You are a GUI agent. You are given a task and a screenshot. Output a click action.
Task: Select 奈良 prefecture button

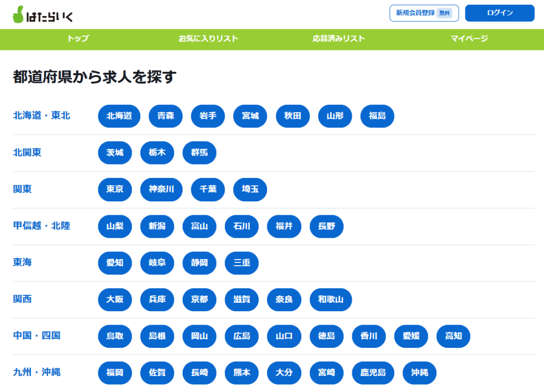(x=284, y=300)
